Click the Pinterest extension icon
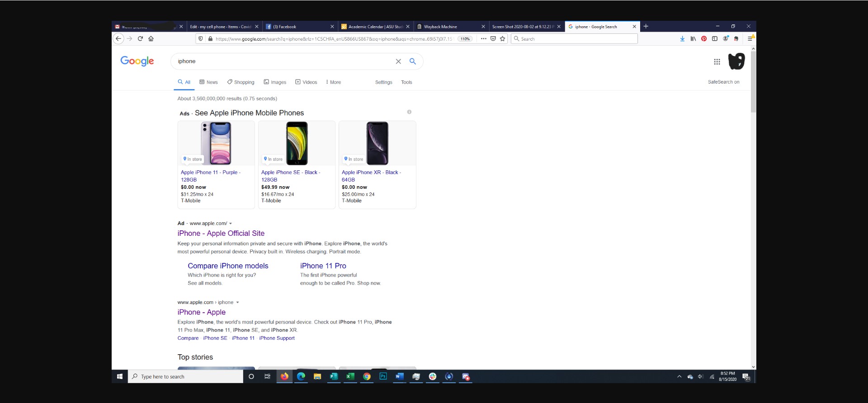The width and height of the screenshot is (868, 403). coord(704,39)
